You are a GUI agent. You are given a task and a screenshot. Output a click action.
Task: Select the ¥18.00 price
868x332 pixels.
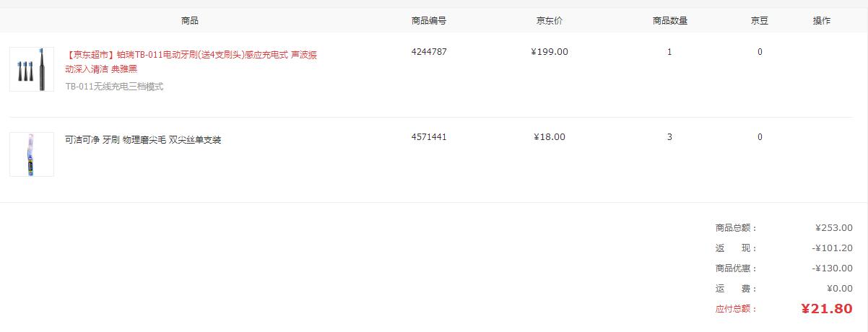click(550, 137)
